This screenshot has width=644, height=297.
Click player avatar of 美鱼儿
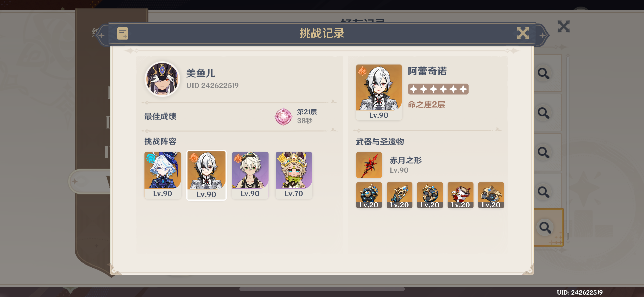click(162, 79)
